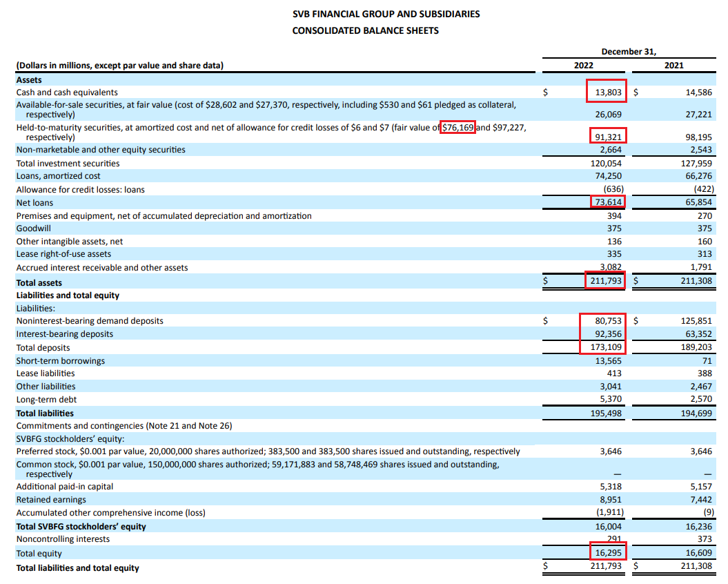Screen dimensions: 728x584
Task: Click interest-bearing deposits 63,352
Action: coord(698,334)
